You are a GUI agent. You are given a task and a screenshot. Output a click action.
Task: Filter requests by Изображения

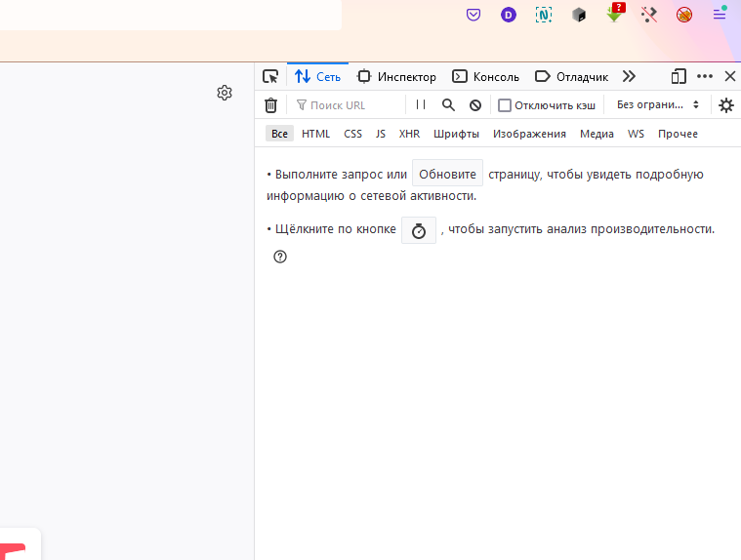pos(529,134)
